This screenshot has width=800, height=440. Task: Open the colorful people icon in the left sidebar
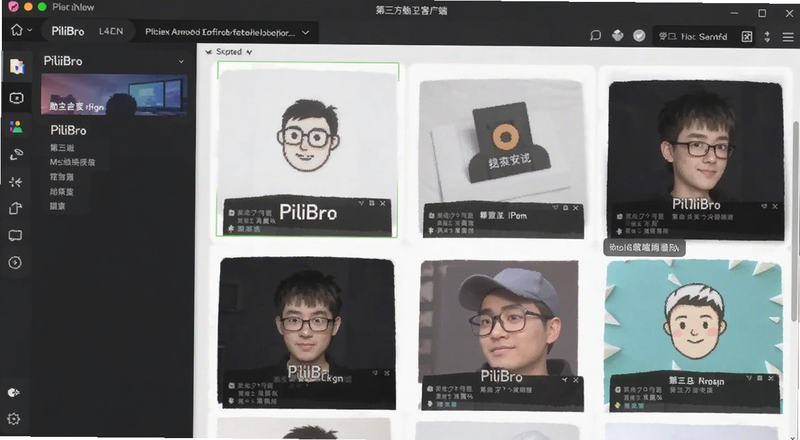pos(16,127)
